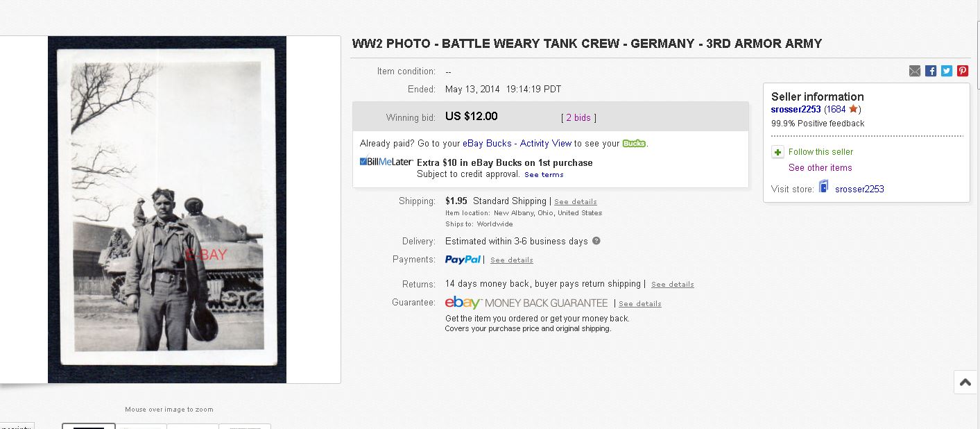The width and height of the screenshot is (980, 429).
Task: Click the green Bucks badge icon
Action: [x=634, y=144]
